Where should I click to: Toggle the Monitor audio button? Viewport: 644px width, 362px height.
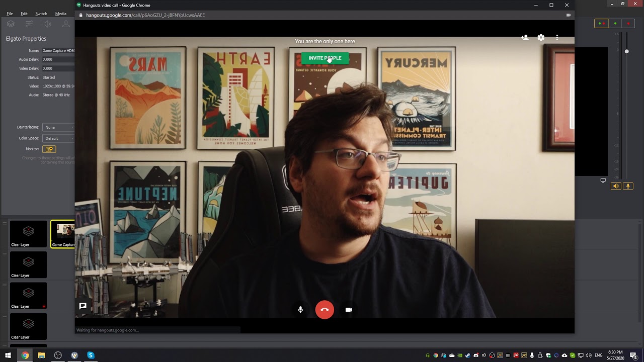(x=49, y=149)
